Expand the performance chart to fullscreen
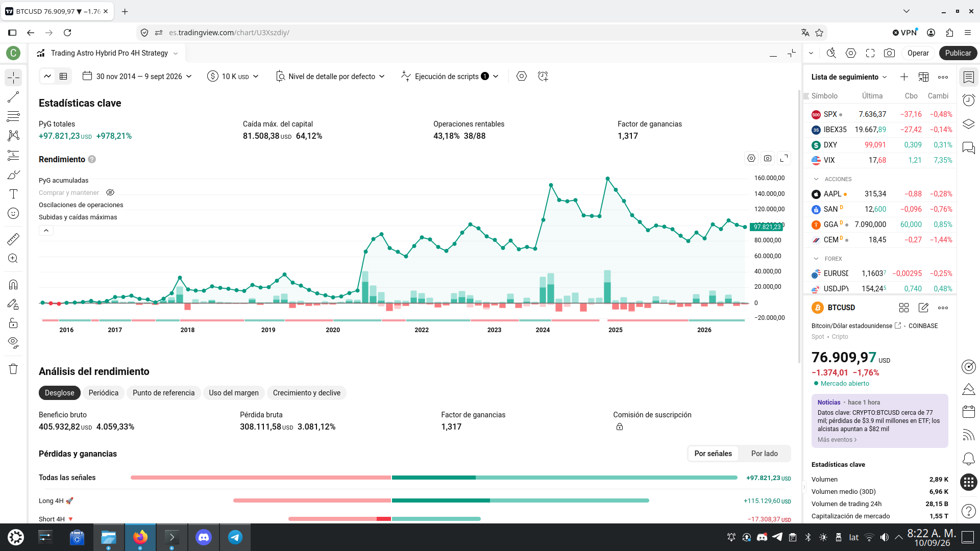 (784, 159)
